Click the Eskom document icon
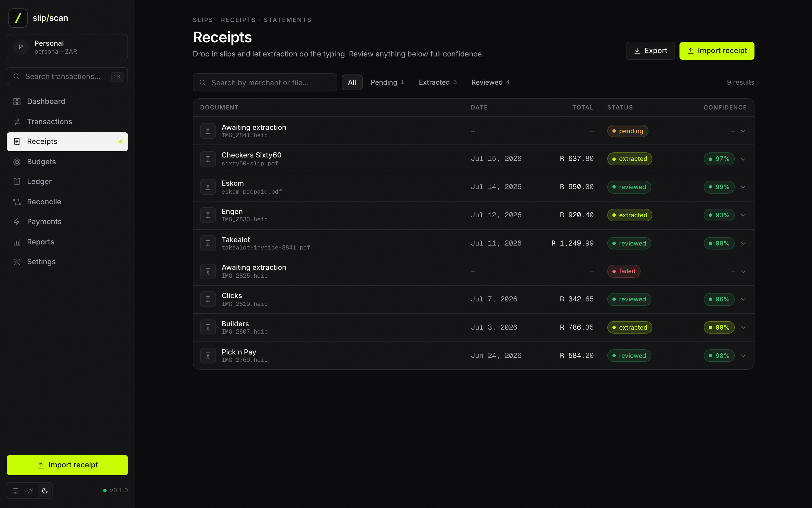812x508 pixels. (x=208, y=187)
